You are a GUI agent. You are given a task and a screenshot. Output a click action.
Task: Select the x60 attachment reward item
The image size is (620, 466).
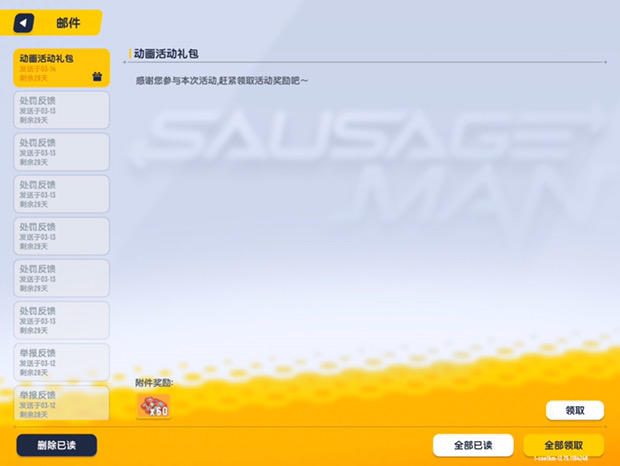pos(154,406)
